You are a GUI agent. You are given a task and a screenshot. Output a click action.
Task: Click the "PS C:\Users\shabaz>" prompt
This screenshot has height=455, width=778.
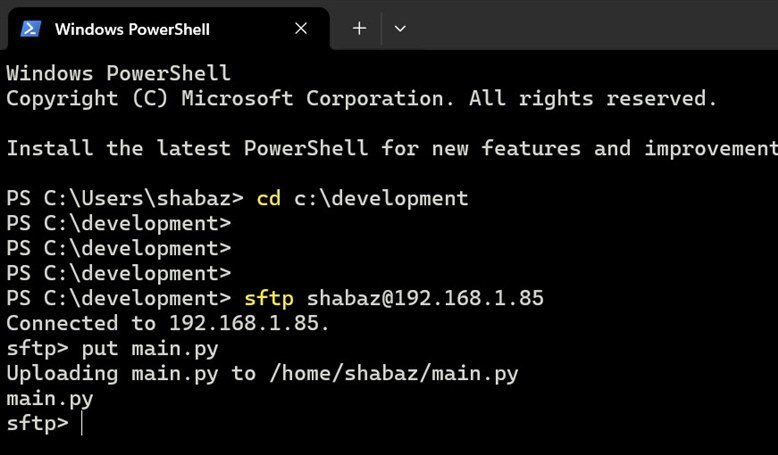pyautogui.click(x=125, y=198)
